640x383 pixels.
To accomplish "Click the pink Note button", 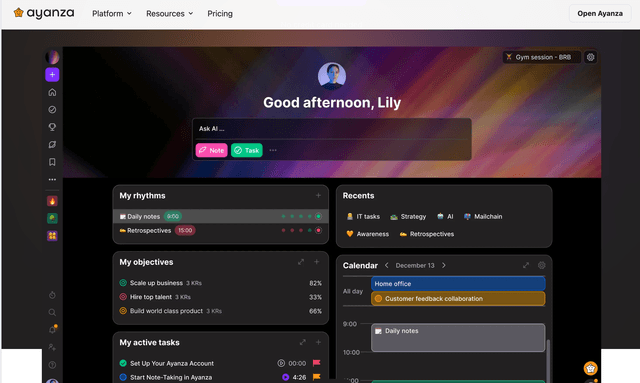I will (x=211, y=150).
